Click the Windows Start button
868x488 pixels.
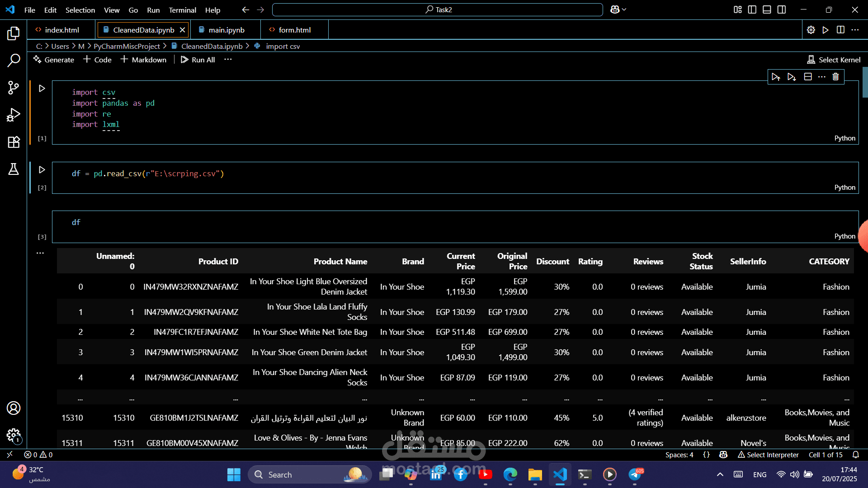coord(234,474)
